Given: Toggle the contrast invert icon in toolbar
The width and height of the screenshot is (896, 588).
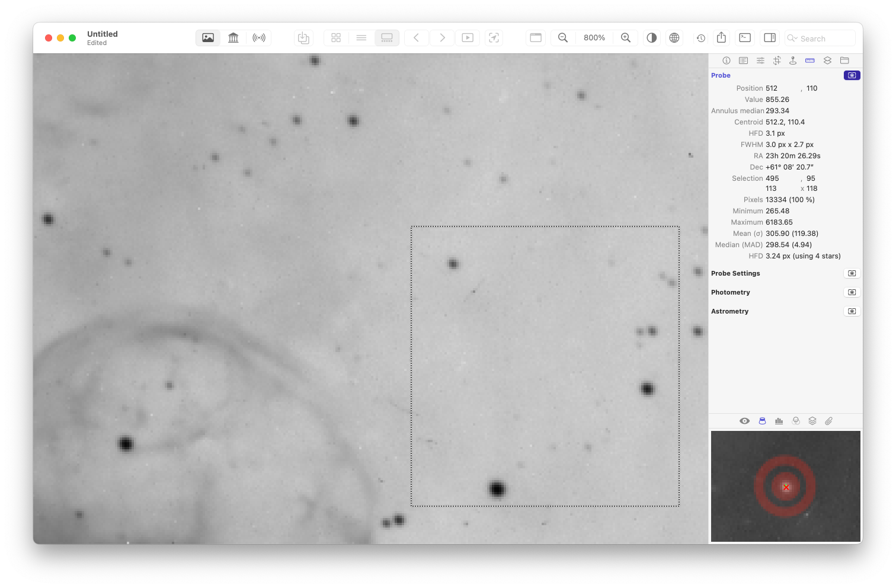Looking at the screenshot, I should (652, 38).
